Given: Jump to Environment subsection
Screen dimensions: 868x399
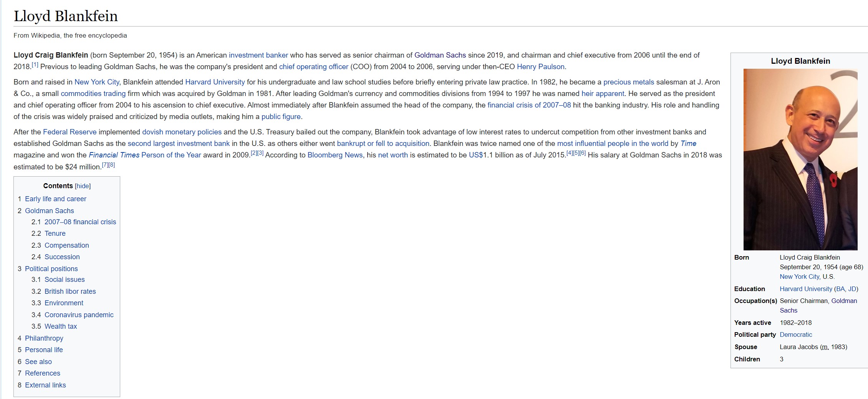Looking at the screenshot, I should [64, 303].
